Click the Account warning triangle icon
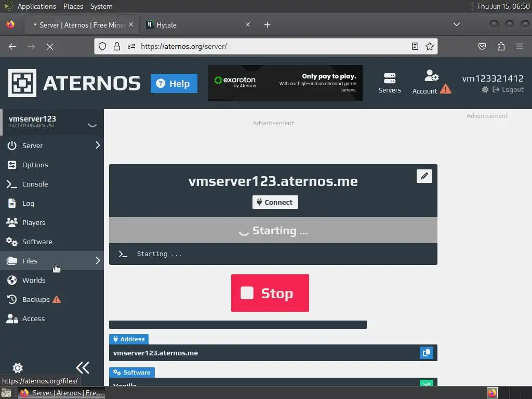 click(445, 89)
